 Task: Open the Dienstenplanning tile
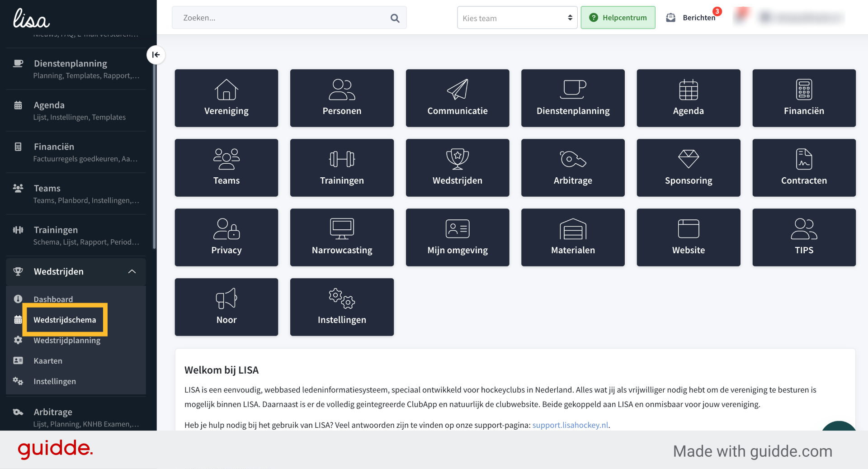(573, 98)
